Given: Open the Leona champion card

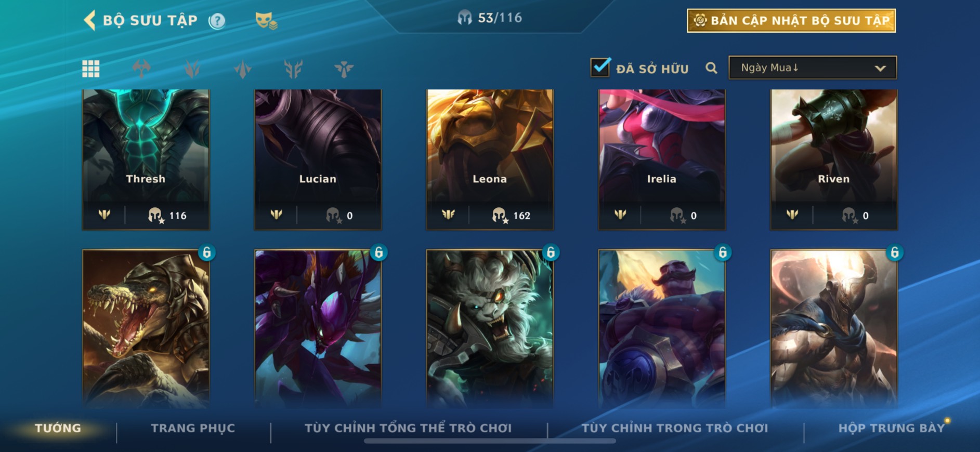Looking at the screenshot, I should (490, 159).
